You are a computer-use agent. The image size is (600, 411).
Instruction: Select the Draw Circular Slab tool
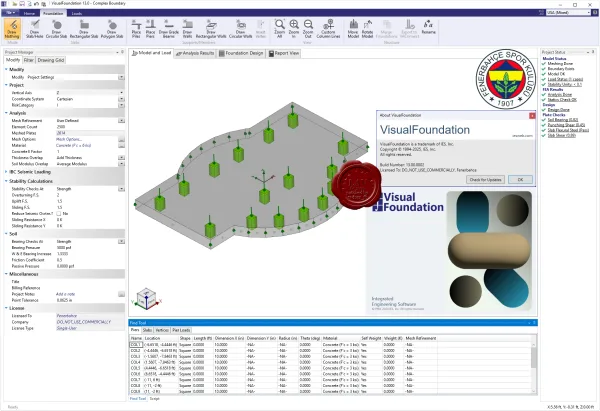pos(57,29)
